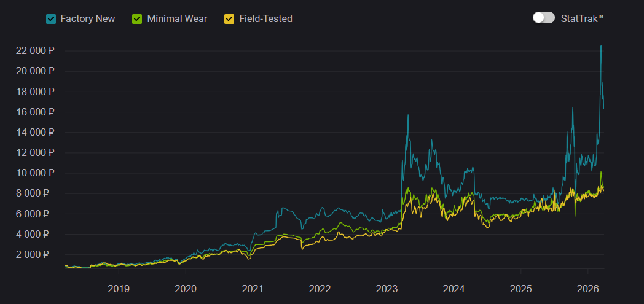The width and height of the screenshot is (644, 304).
Task: Enable the StatTrak™ toggle switch
Action: (543, 18)
